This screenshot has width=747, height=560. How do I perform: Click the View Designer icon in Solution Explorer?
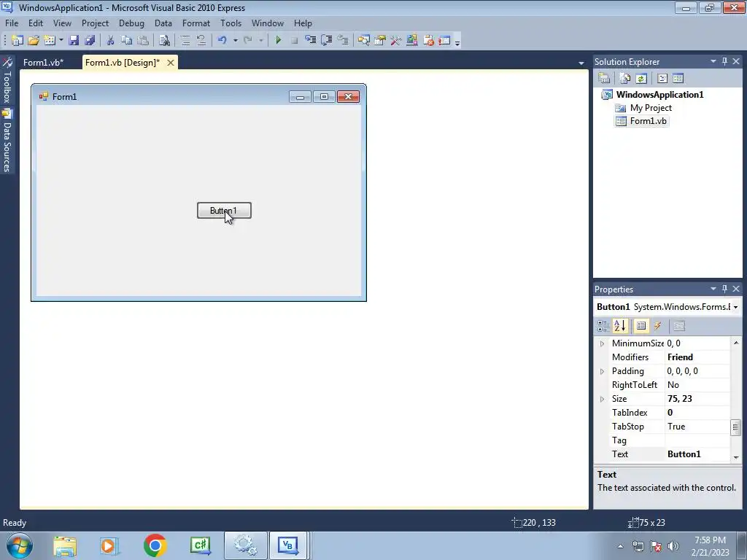[x=678, y=79]
